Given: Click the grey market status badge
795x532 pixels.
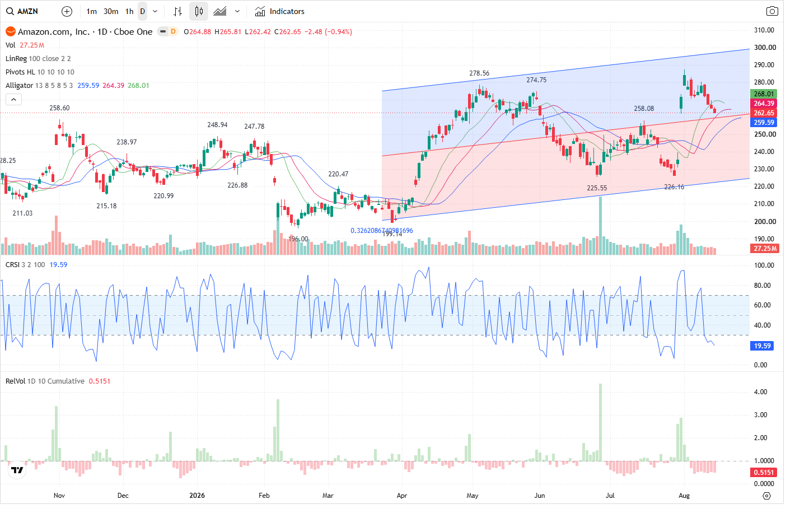Looking at the screenshot, I should [x=162, y=31].
